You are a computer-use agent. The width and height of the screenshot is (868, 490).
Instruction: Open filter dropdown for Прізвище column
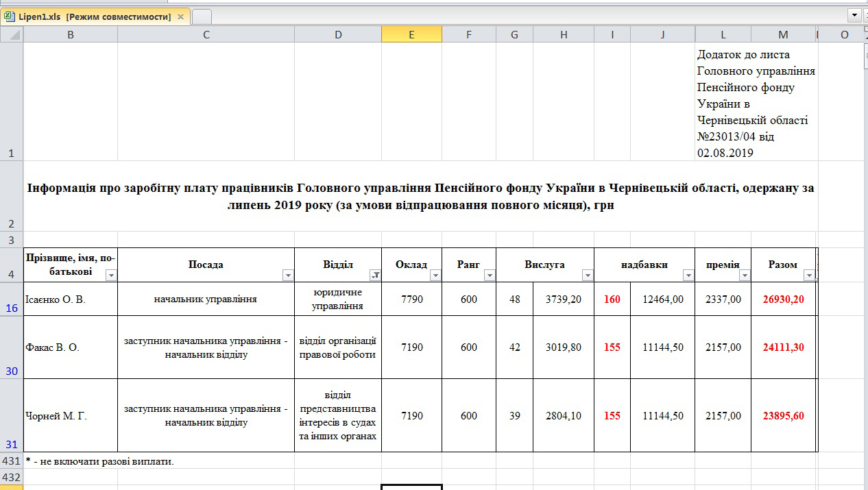pos(111,275)
